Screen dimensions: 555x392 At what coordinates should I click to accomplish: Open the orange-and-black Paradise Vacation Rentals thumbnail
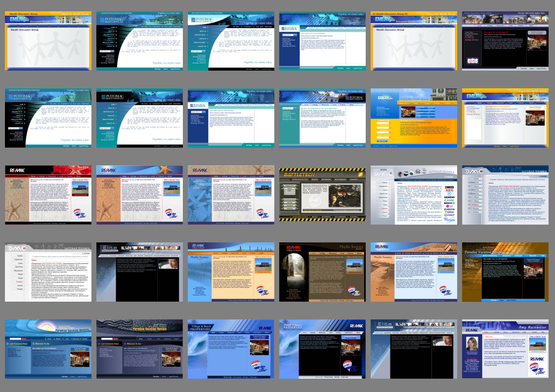[505, 272]
